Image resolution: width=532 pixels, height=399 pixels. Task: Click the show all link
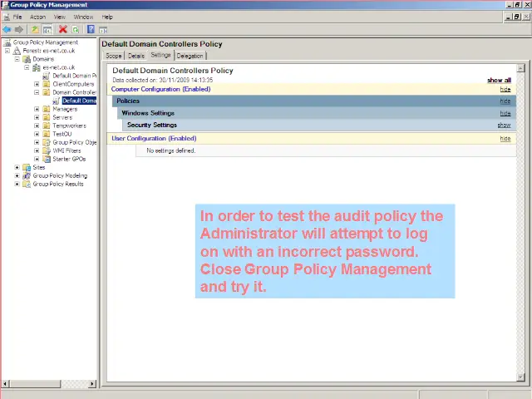pos(499,81)
